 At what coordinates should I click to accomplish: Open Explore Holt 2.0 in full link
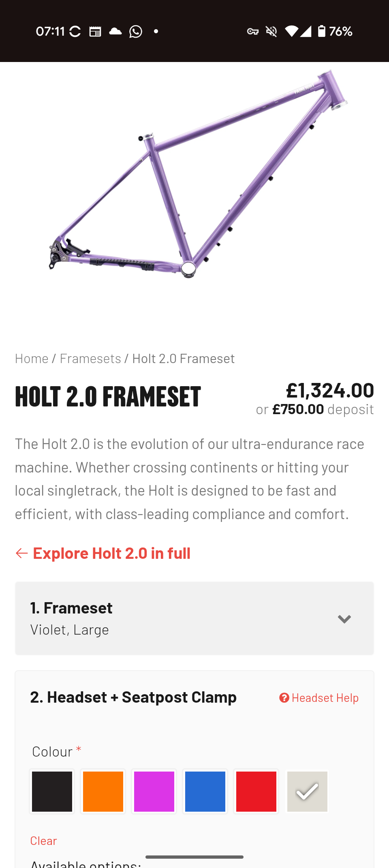tap(111, 553)
